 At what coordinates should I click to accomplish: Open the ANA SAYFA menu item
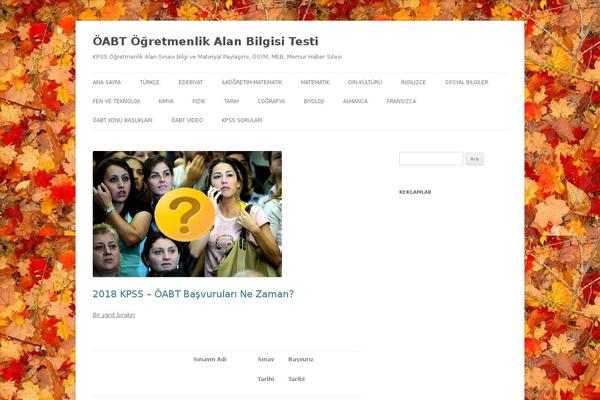[x=107, y=82]
